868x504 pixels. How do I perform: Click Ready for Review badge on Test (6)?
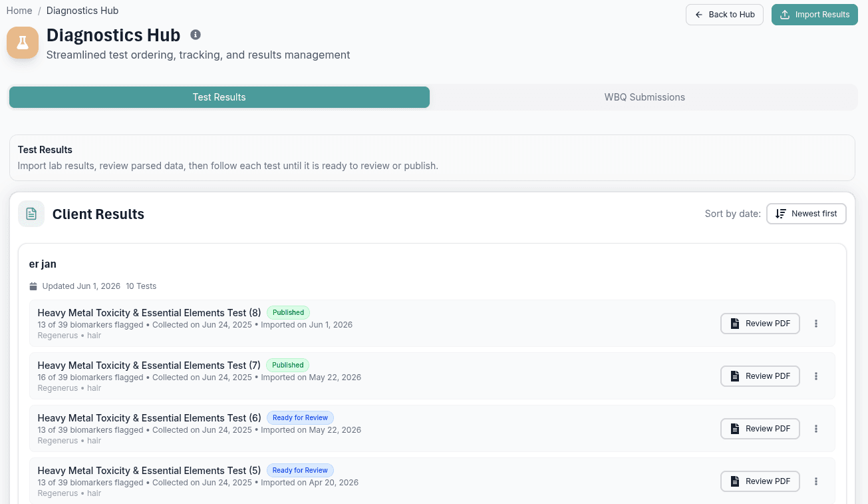(x=300, y=417)
